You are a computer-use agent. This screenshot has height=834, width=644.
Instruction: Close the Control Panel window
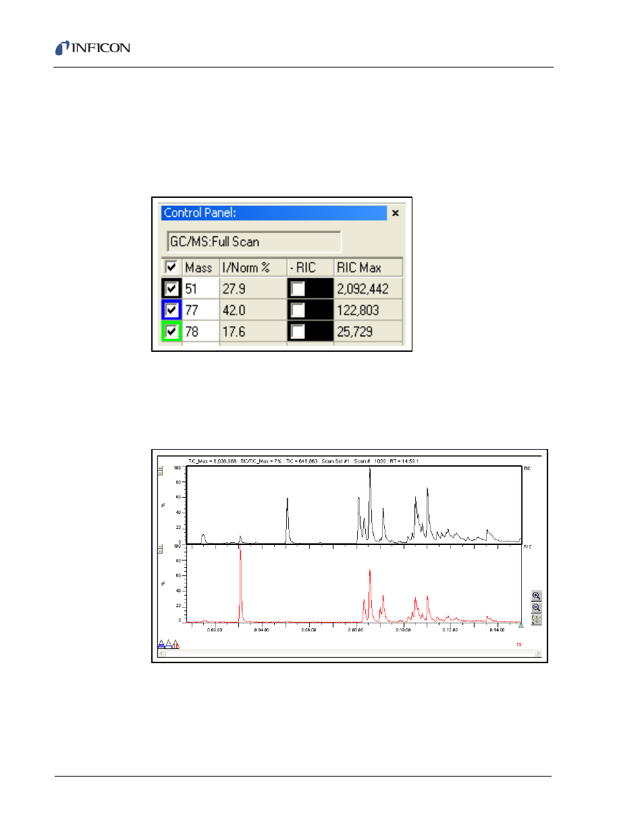pos(396,213)
